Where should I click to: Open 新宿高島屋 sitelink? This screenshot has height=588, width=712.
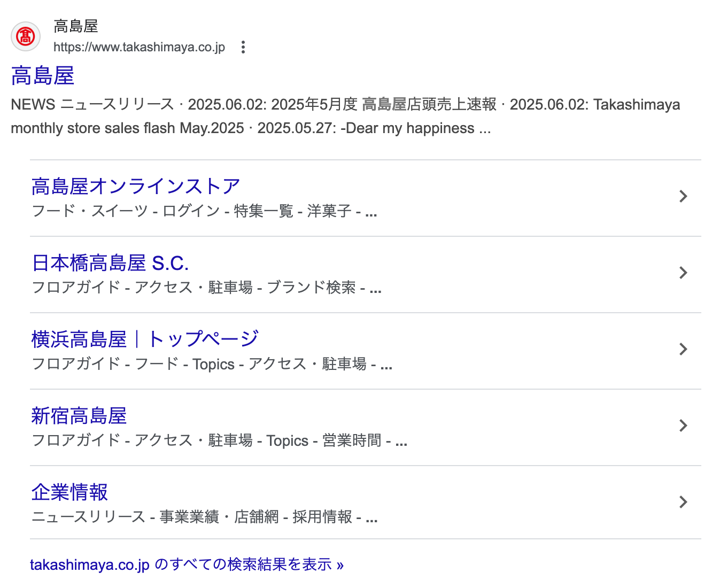tap(79, 416)
